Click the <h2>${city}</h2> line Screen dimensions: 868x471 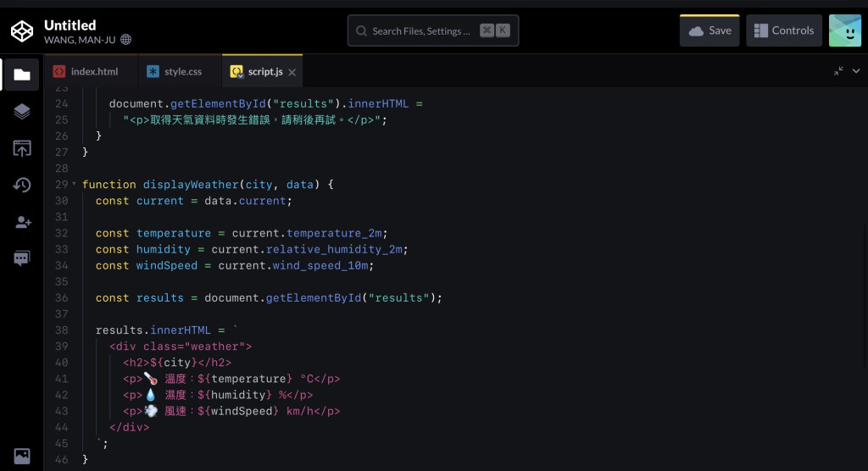tap(177, 363)
